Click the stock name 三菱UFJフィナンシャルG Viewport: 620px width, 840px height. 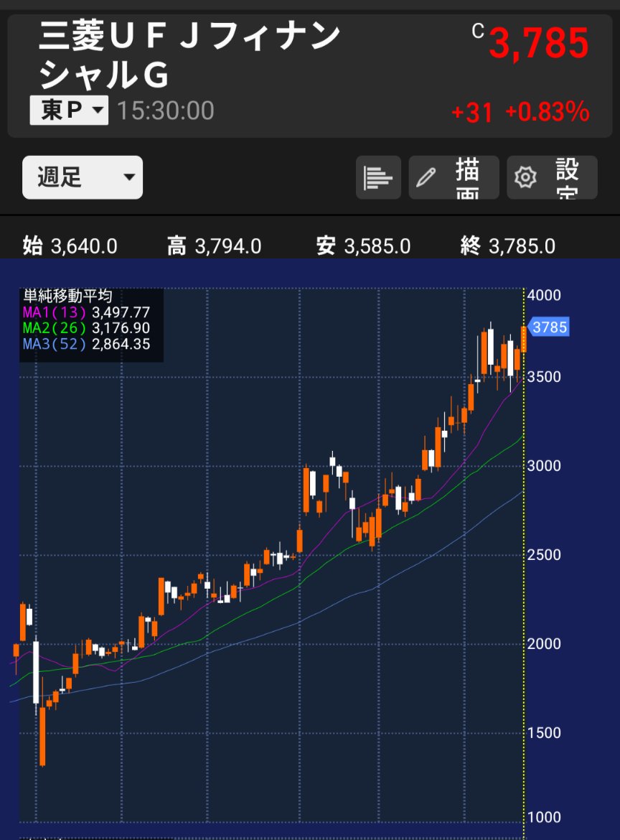(x=189, y=55)
